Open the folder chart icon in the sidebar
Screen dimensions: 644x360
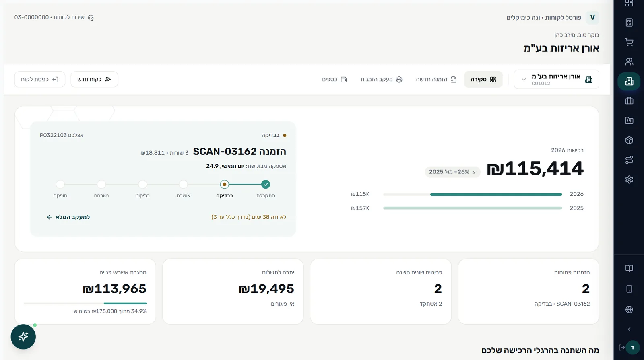tap(629, 120)
